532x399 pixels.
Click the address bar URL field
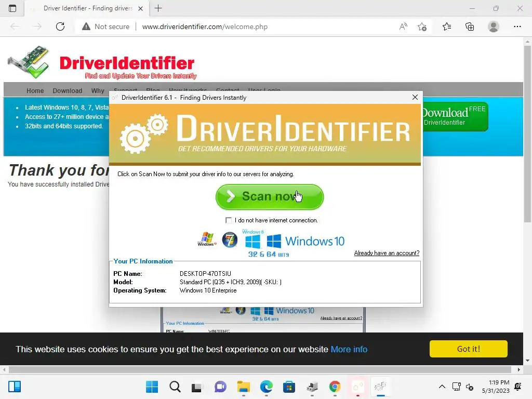coord(205,26)
